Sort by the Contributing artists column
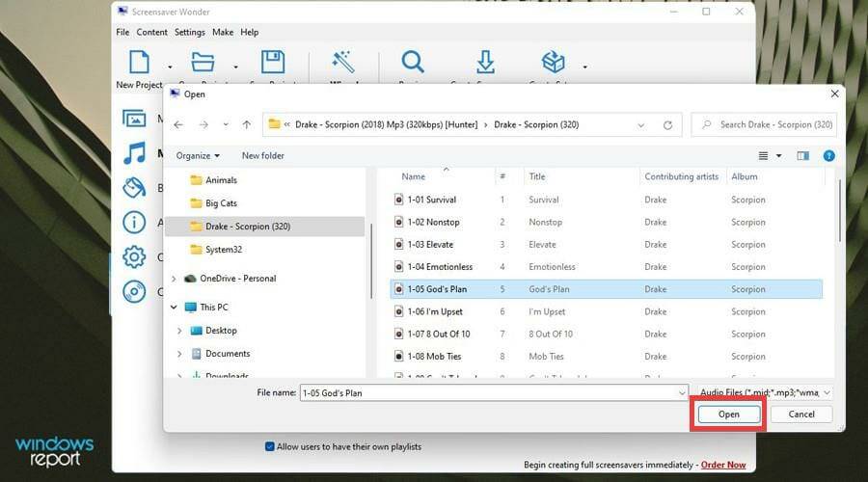Image resolution: width=868 pixels, height=482 pixels. point(681,176)
